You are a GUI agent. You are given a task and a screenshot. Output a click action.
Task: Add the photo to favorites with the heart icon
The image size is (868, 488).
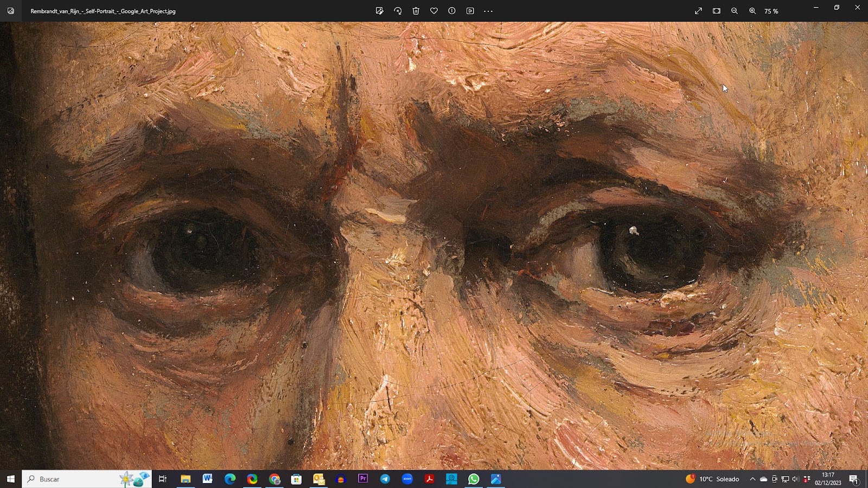434,11
